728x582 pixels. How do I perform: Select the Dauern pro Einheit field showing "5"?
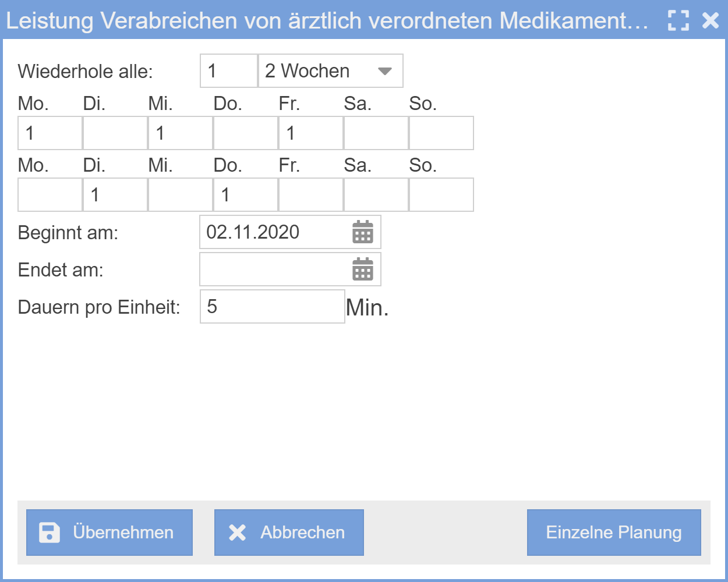(x=271, y=306)
